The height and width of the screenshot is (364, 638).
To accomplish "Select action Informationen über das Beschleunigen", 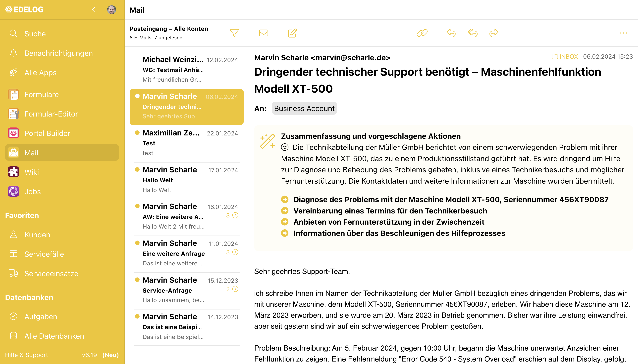I will pos(393,233).
